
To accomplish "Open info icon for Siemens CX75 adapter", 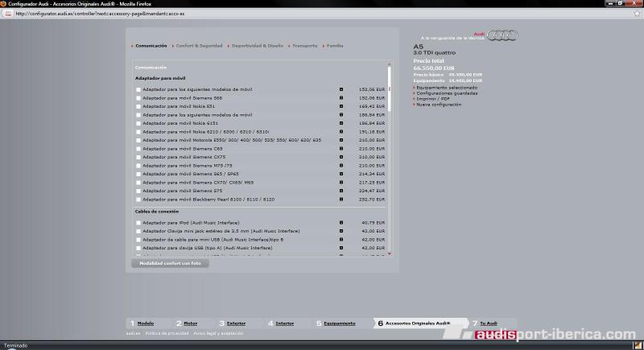I will pos(341,157).
